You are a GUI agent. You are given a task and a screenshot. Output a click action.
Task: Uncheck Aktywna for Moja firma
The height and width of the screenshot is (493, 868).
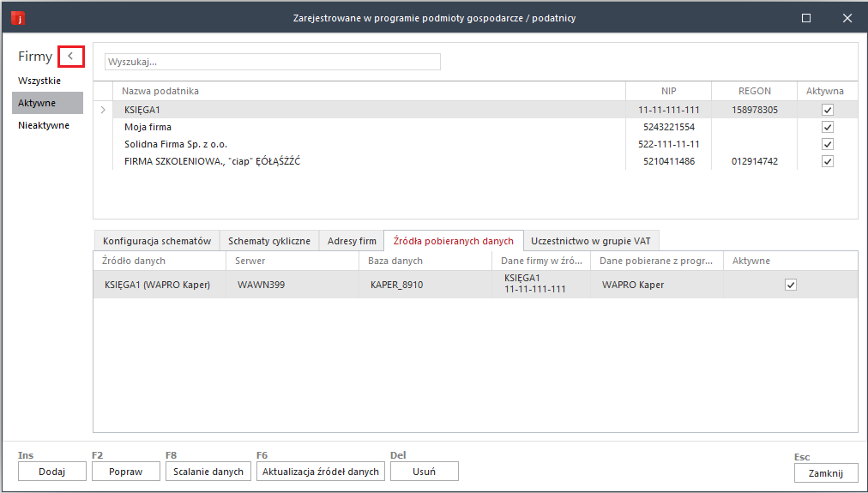(827, 127)
